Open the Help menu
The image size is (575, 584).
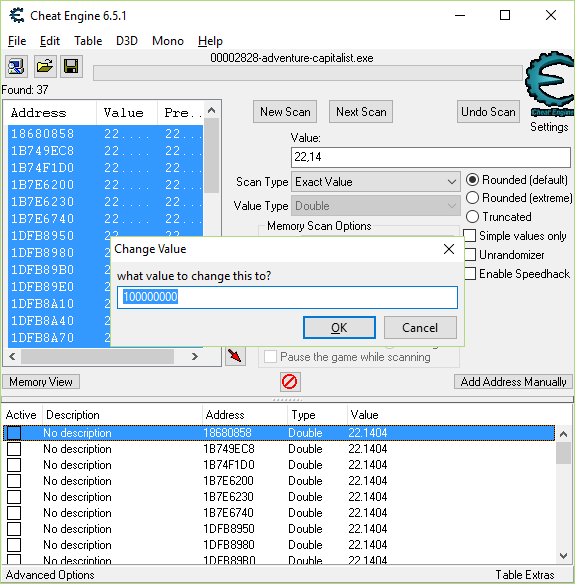[x=210, y=41]
